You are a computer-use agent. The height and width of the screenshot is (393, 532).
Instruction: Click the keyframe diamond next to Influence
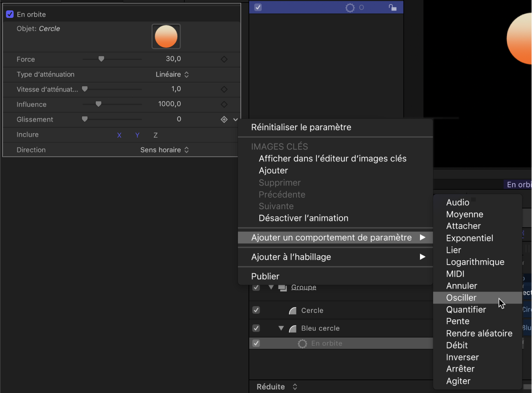click(224, 104)
